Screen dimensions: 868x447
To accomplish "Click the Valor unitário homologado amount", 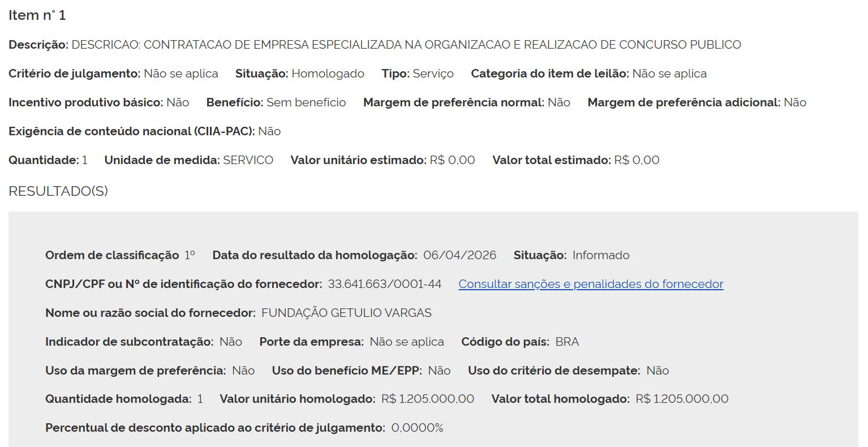I will point(428,399).
